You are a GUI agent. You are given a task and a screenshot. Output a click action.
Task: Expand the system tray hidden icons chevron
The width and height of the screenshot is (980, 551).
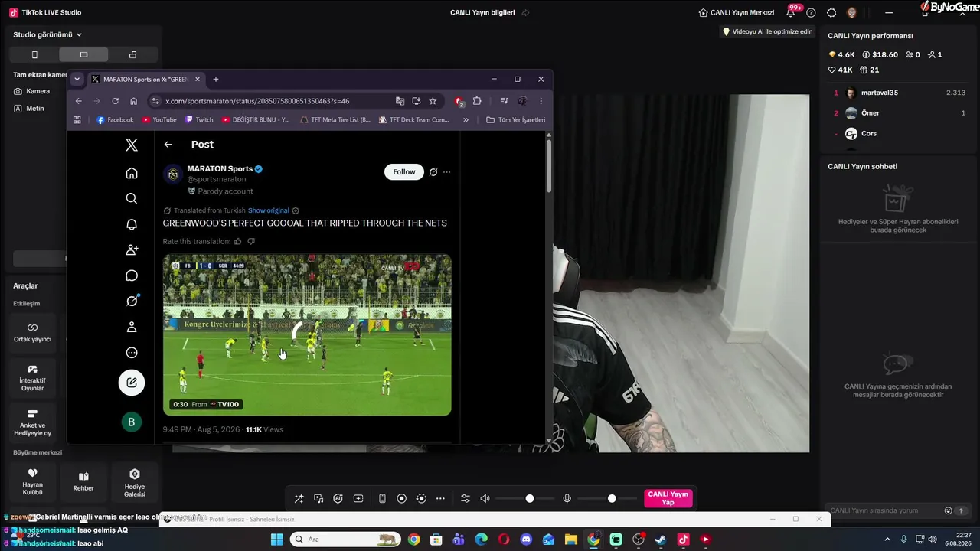tap(887, 540)
